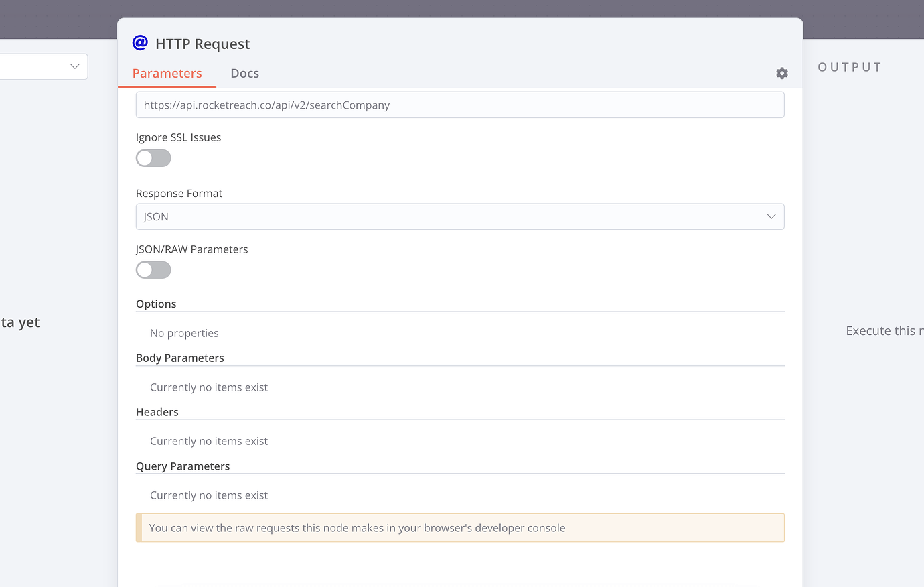Click the searchCompany URL input field
Viewport: 924px width, 587px height.
(x=460, y=105)
